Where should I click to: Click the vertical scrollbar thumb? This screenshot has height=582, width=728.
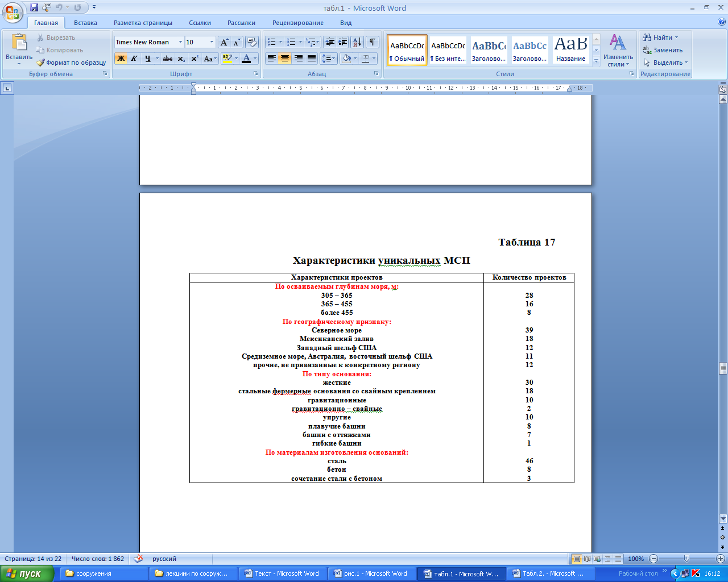[x=723, y=368]
